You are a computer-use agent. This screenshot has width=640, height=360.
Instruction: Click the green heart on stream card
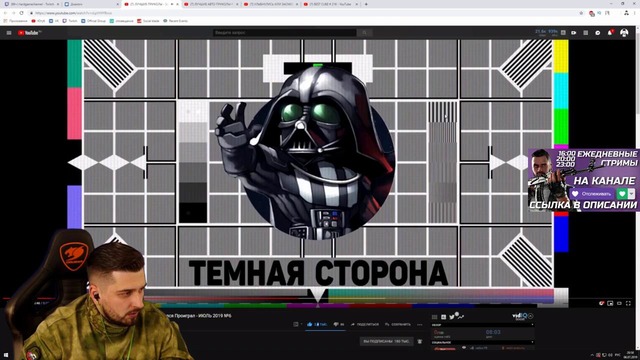coord(622,193)
